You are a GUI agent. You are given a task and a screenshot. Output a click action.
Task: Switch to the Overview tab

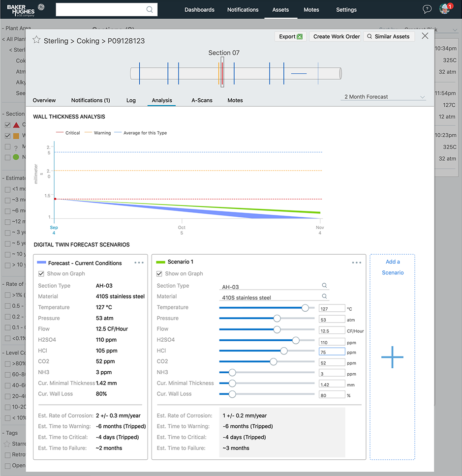(44, 100)
